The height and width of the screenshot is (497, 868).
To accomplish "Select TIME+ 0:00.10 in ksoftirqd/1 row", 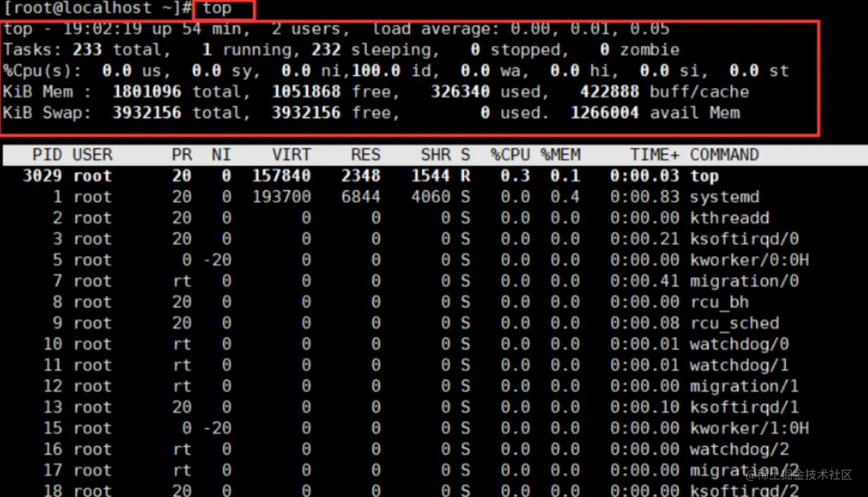I will coord(645,407).
